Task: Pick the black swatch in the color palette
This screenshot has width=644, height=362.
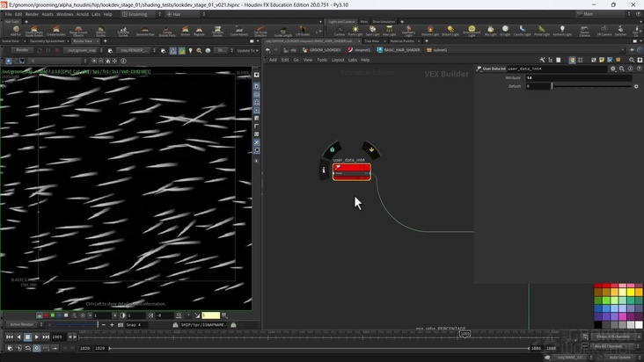Action: click(598, 325)
